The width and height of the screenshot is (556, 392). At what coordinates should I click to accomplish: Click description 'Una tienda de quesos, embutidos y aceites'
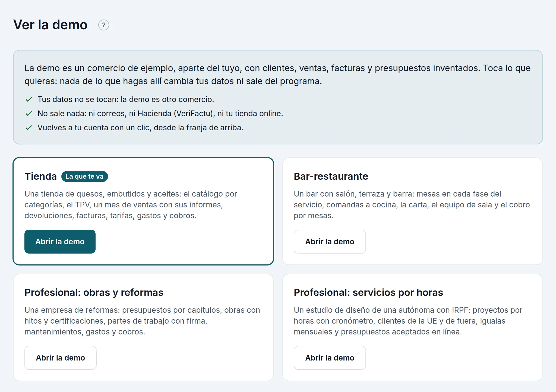131,205
